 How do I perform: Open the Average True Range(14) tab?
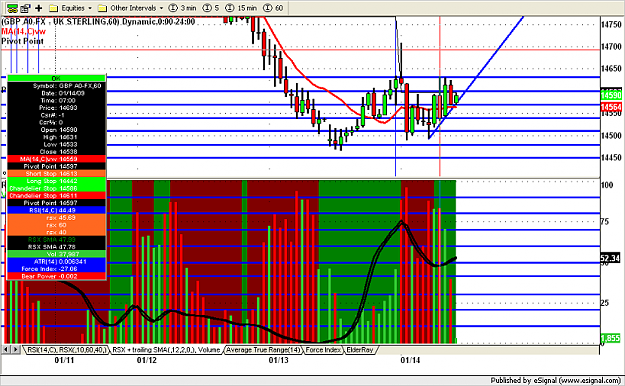click(263, 350)
